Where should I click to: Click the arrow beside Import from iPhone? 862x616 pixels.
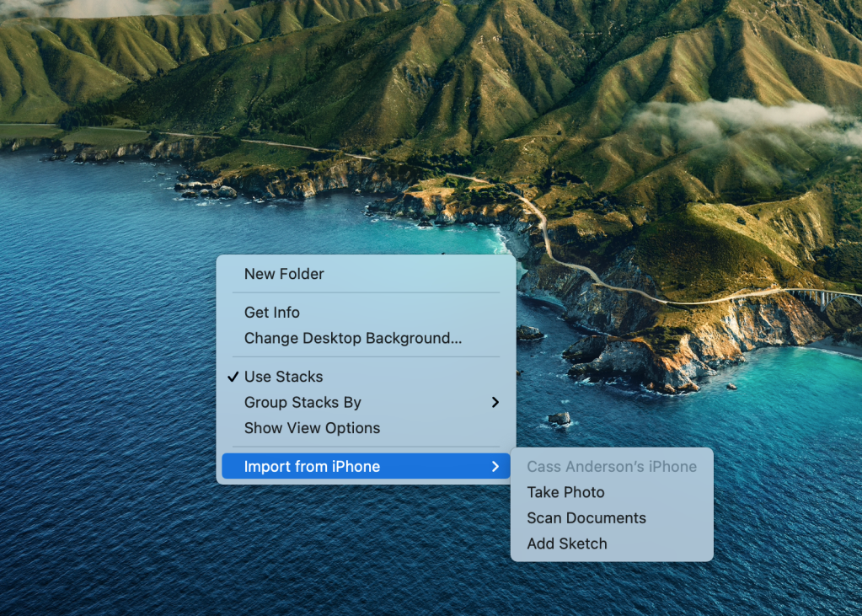(495, 467)
